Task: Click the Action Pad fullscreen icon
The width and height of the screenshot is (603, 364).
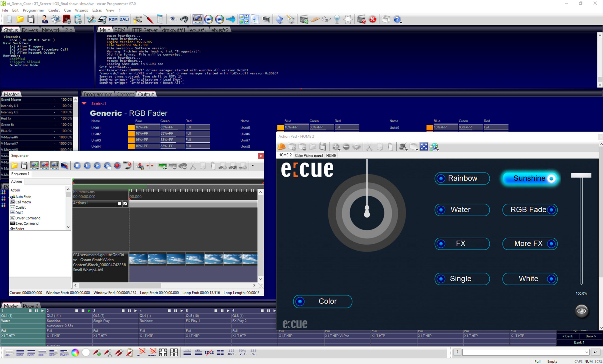Action: 424,147
